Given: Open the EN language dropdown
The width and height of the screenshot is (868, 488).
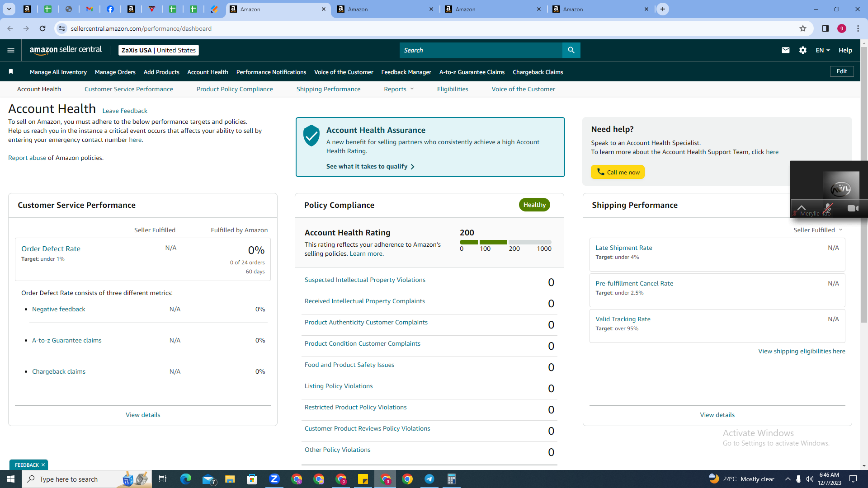Looking at the screenshot, I should tap(823, 50).
